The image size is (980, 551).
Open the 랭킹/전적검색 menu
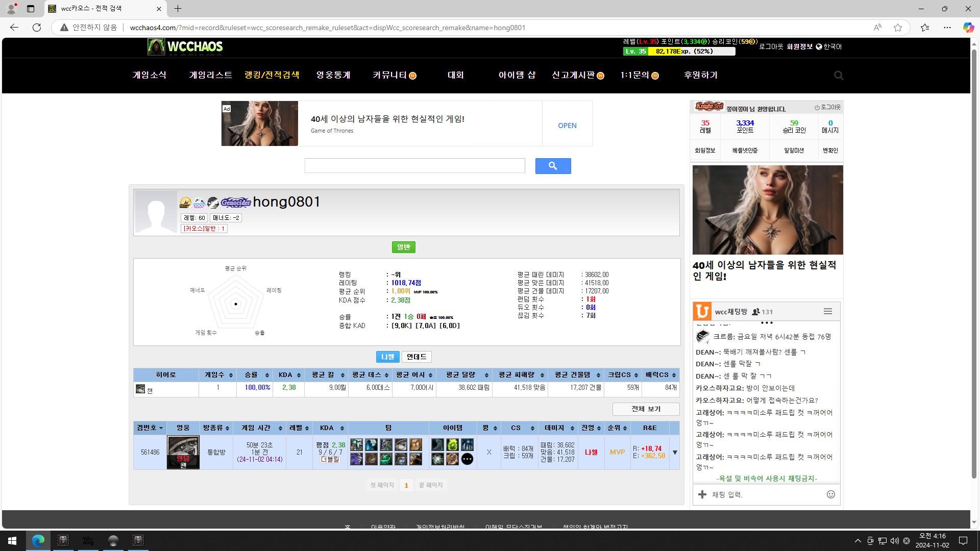272,76
